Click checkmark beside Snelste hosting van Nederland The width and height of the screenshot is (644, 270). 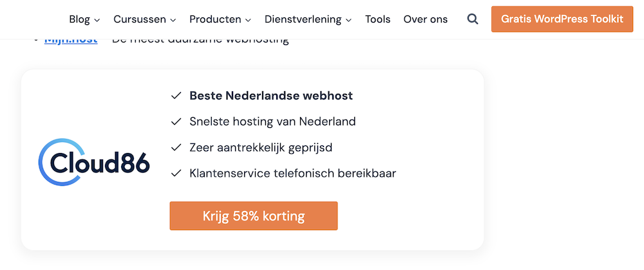(x=176, y=122)
